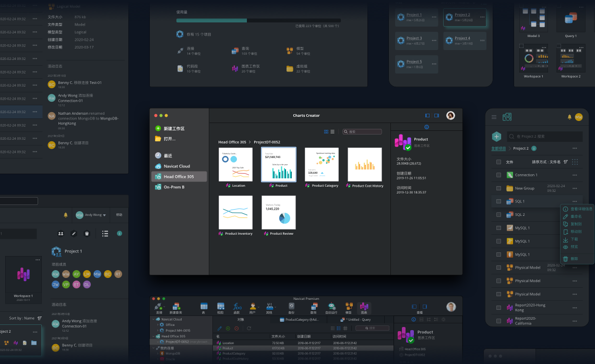Check the Connection 1 checkbox
595x364 pixels.
point(498,175)
